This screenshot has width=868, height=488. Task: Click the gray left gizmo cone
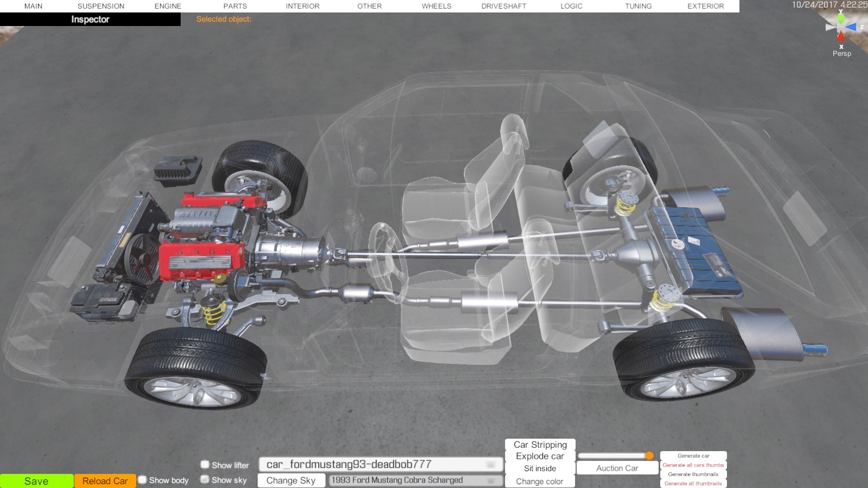830,27
